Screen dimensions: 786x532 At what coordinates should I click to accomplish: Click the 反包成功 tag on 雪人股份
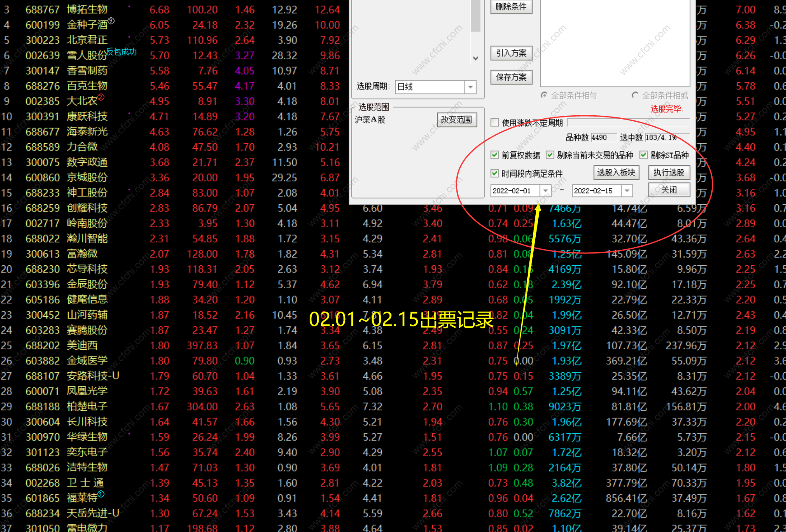pos(122,52)
